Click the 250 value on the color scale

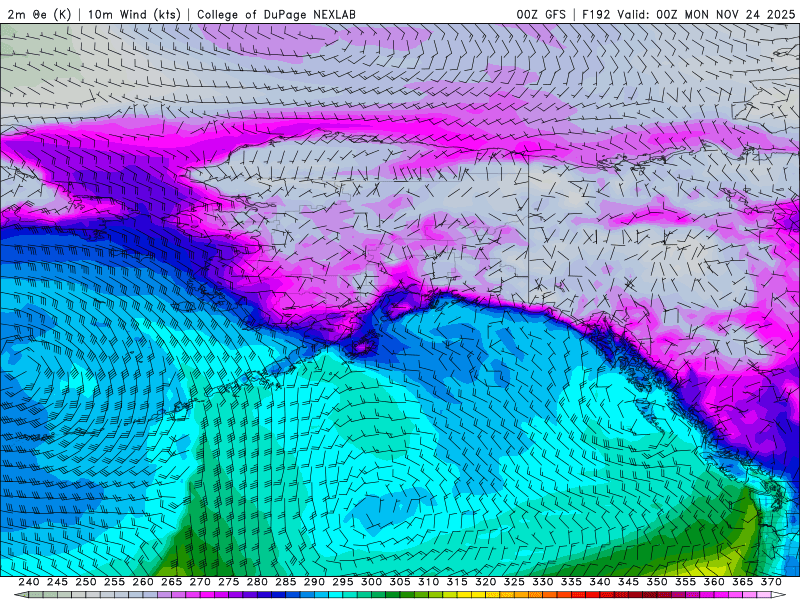pyautogui.click(x=86, y=582)
